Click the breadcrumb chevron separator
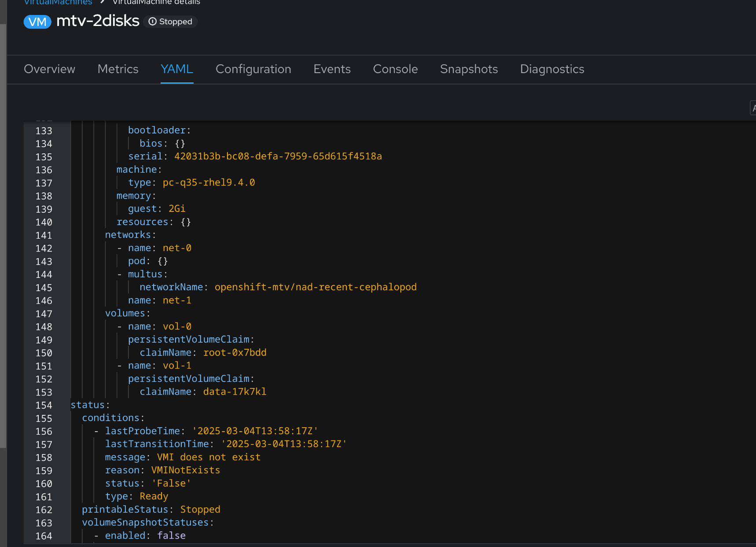Image resolution: width=756 pixels, height=547 pixels. tap(102, 2)
